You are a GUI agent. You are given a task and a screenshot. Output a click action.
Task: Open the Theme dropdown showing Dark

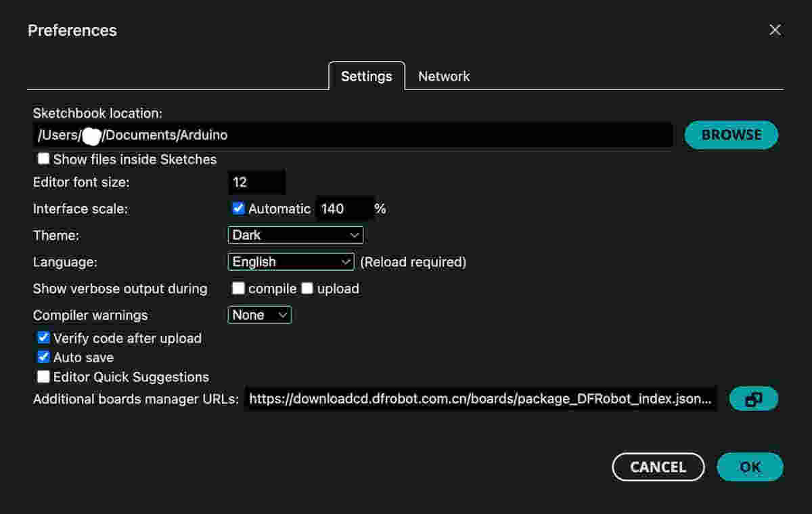coord(296,235)
